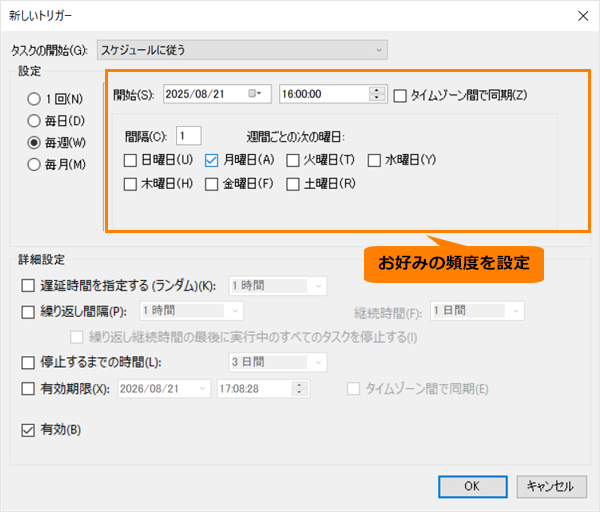600x512 pixels.
Task: Open the expiry date 2026/08/21 dropdown
Action: click(164, 389)
